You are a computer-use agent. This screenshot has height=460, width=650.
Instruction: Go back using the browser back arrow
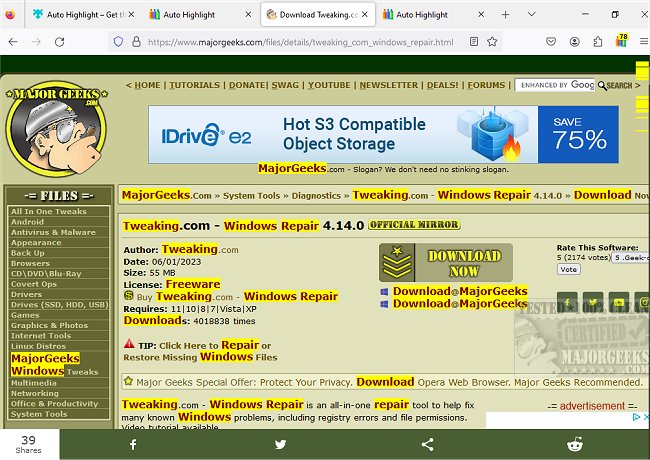[x=13, y=41]
